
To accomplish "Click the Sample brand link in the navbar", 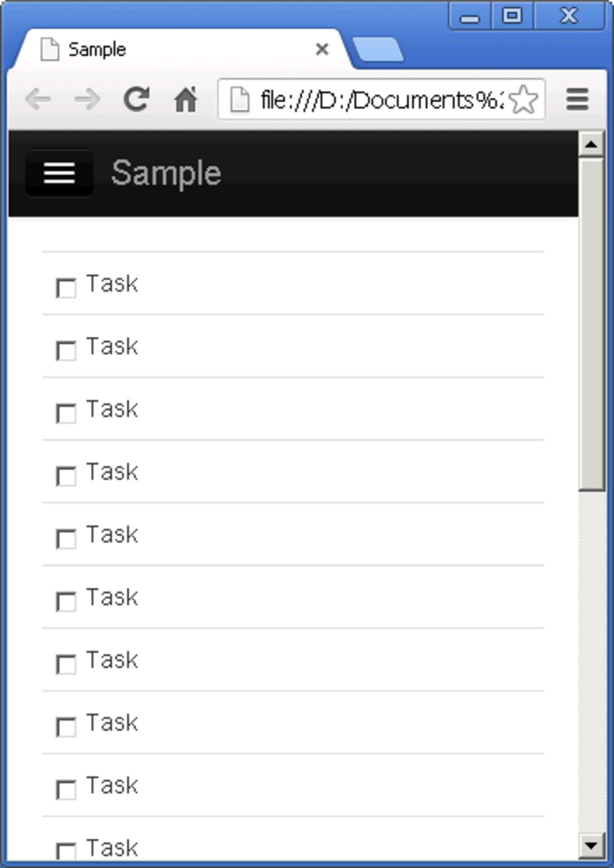I will pyautogui.click(x=166, y=173).
